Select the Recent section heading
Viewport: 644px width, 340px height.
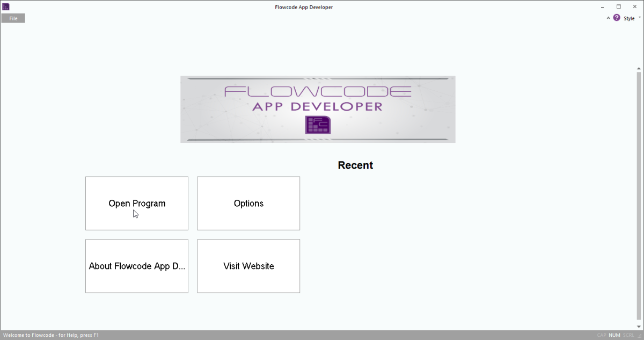click(x=355, y=165)
